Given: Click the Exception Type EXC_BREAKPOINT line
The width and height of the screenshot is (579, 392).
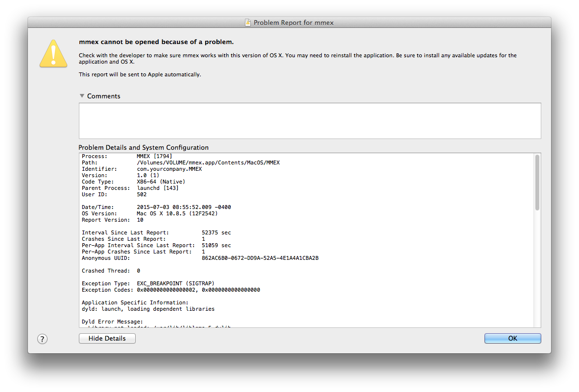Looking at the screenshot, I should [148, 283].
